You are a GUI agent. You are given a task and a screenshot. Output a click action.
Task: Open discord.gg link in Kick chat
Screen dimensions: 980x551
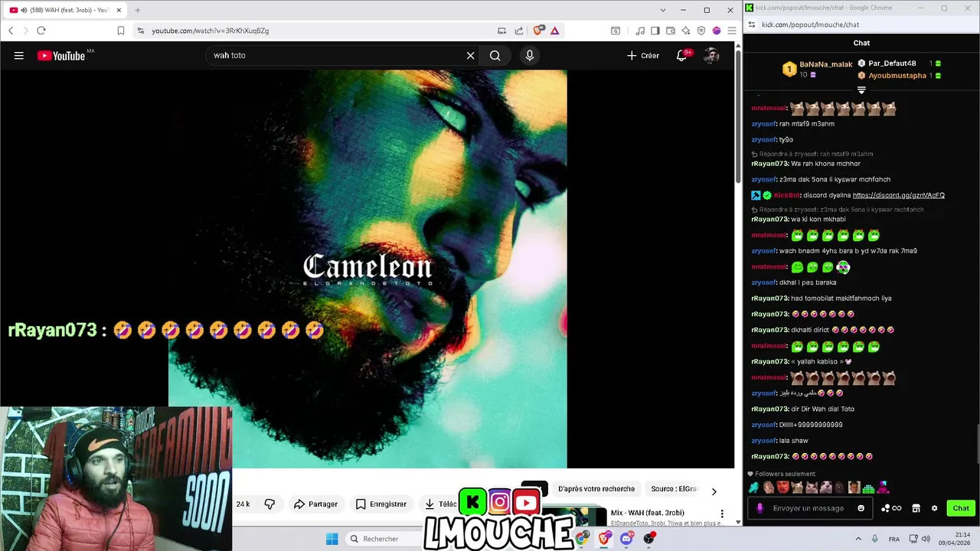pos(898,195)
